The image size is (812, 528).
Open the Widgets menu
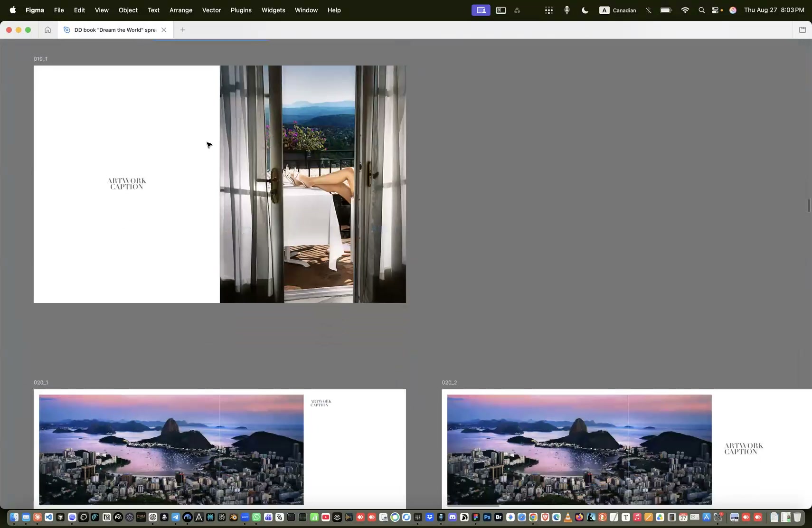(274, 10)
